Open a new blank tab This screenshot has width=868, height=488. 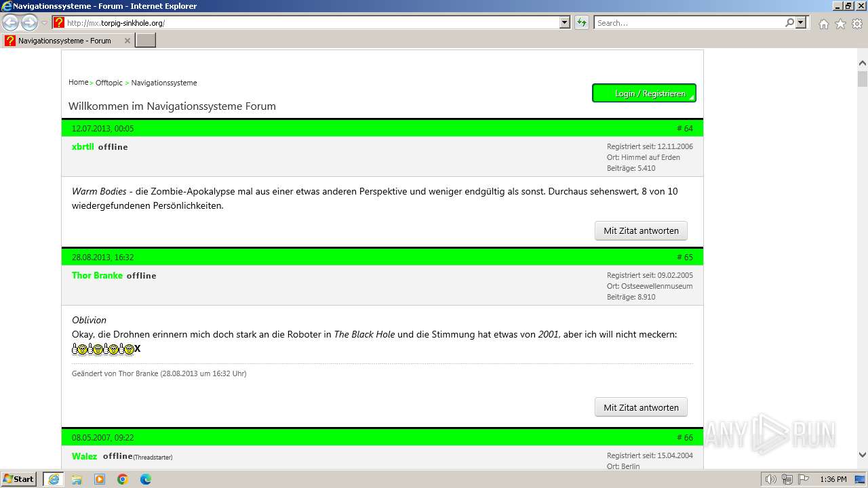click(146, 41)
